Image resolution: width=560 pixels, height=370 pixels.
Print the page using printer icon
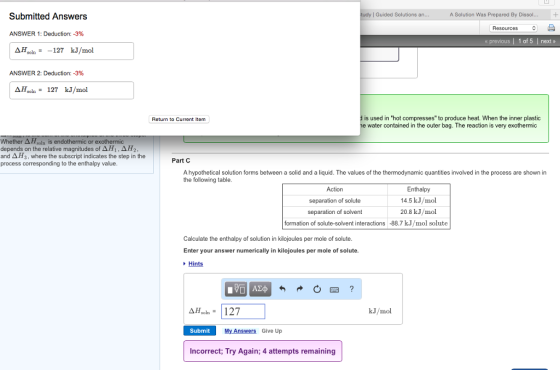(551, 28)
